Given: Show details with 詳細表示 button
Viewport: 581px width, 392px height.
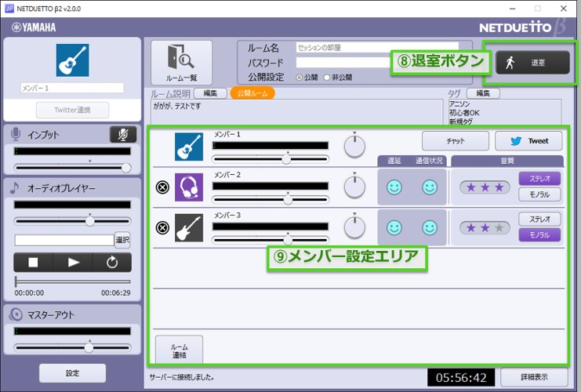Looking at the screenshot, I should pyautogui.click(x=534, y=377).
